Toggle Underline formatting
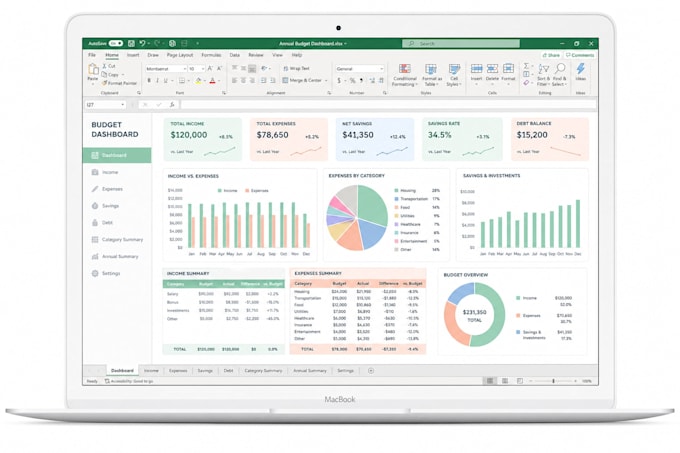The width and height of the screenshot is (680, 453). click(x=165, y=81)
